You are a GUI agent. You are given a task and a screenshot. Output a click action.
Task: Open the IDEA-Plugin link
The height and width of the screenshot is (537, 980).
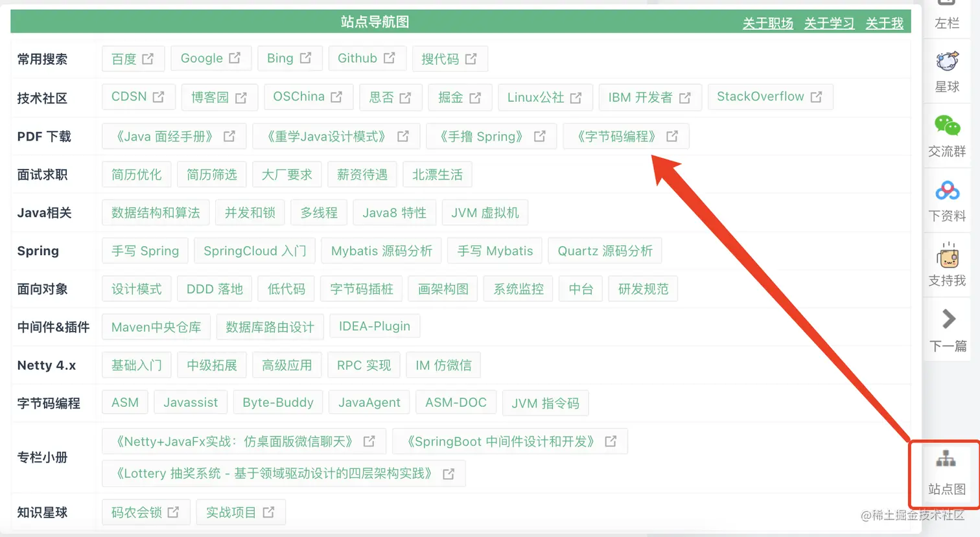point(375,326)
